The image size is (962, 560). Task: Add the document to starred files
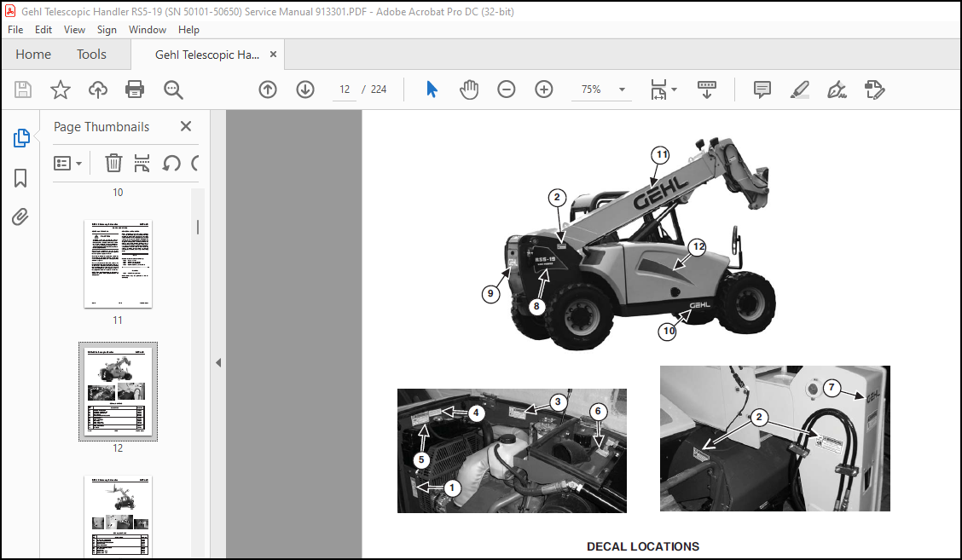tap(60, 89)
